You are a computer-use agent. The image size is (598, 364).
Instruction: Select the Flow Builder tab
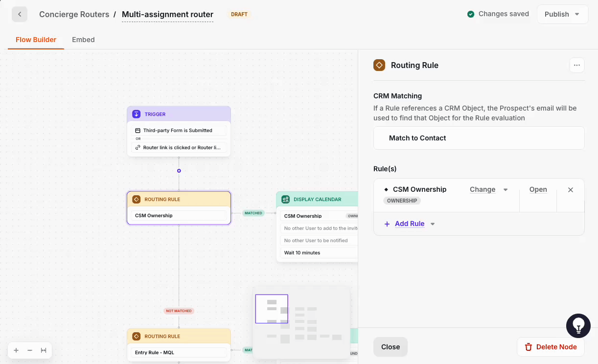click(36, 40)
